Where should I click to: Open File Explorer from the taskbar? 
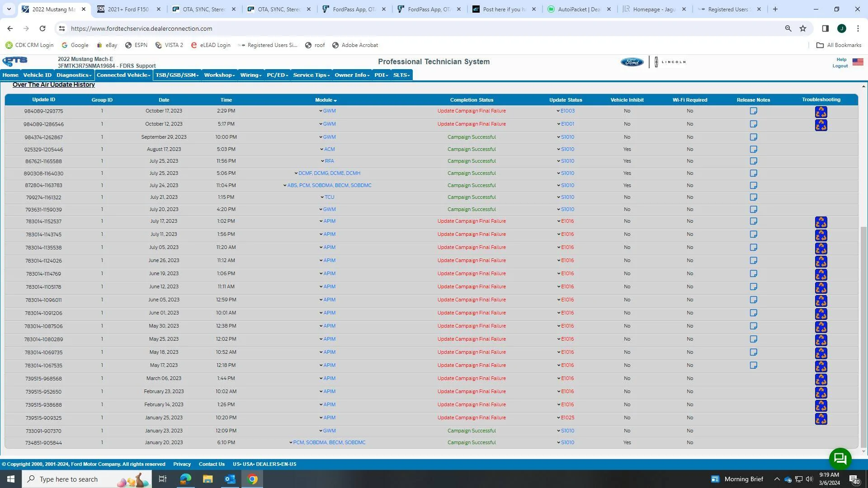(208, 479)
